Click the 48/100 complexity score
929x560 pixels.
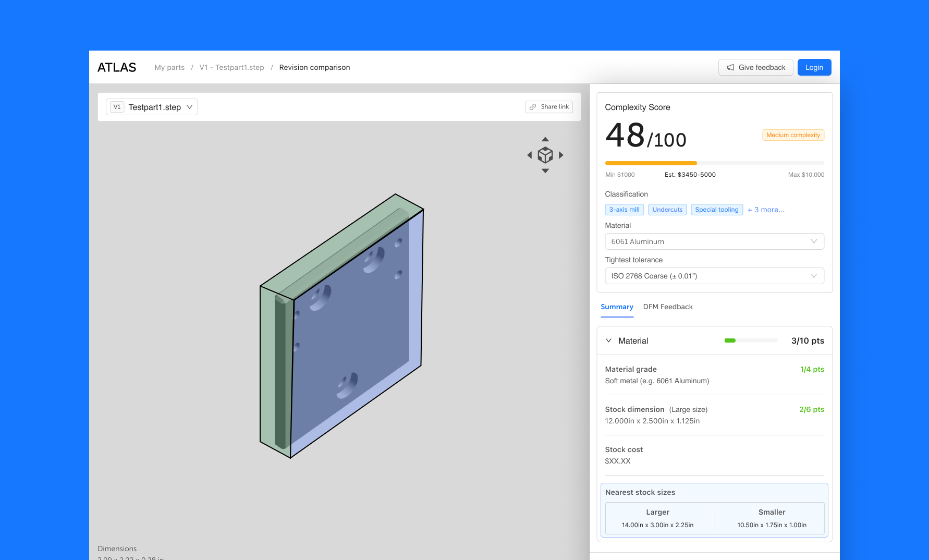pyautogui.click(x=645, y=136)
